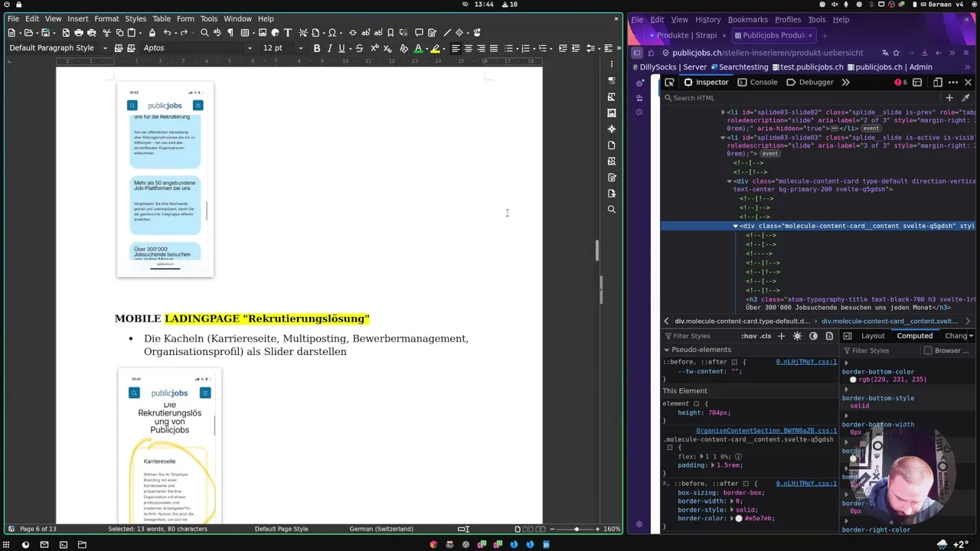Open Firefox downloads arrow icon
Image resolution: width=980 pixels, height=551 pixels.
pos(924,53)
